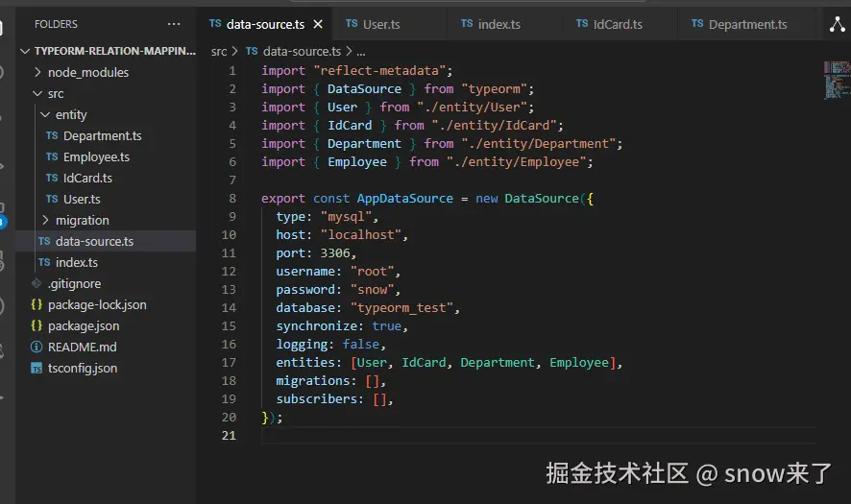Click "./entity/Department" import path
Viewport: 851px width, 504px height.
pos(539,144)
